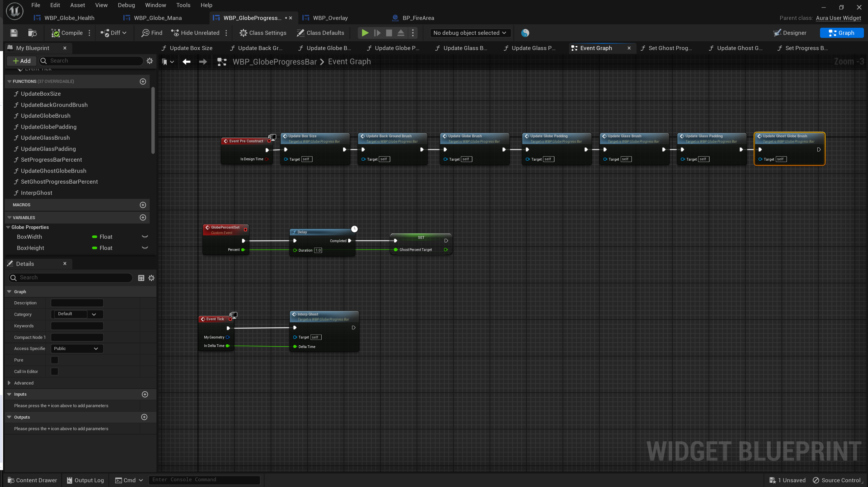The height and width of the screenshot is (487, 868).
Task: Click the Description input field
Action: tap(77, 303)
